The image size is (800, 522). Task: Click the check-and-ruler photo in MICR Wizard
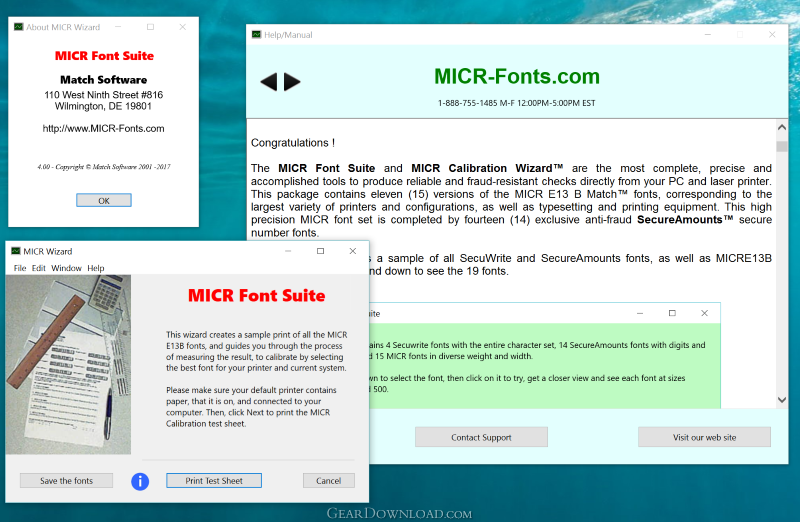[x=68, y=364]
